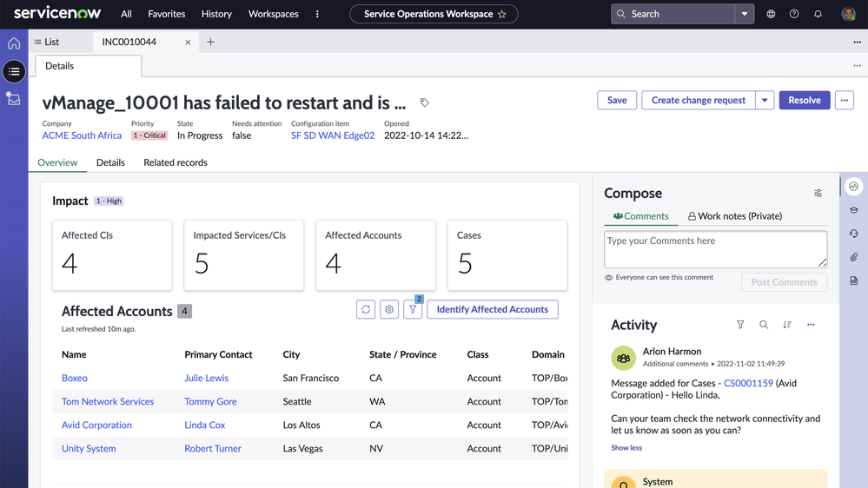Sort the Activity stream
Image resolution: width=868 pixels, height=488 pixels.
(787, 325)
